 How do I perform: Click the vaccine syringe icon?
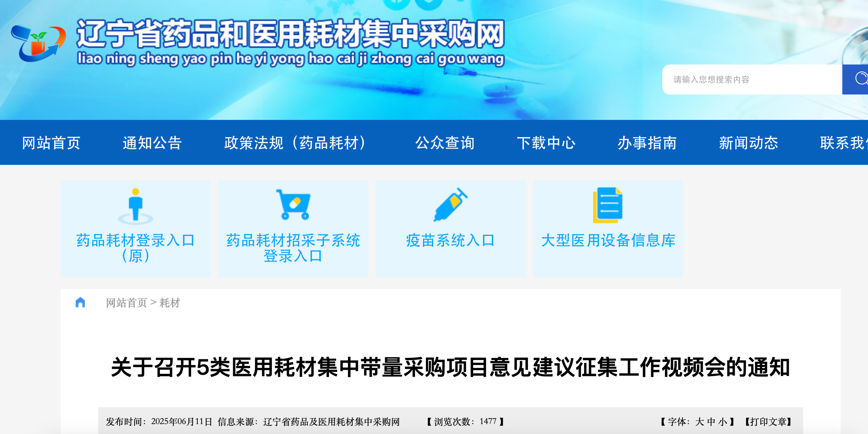[x=451, y=205]
